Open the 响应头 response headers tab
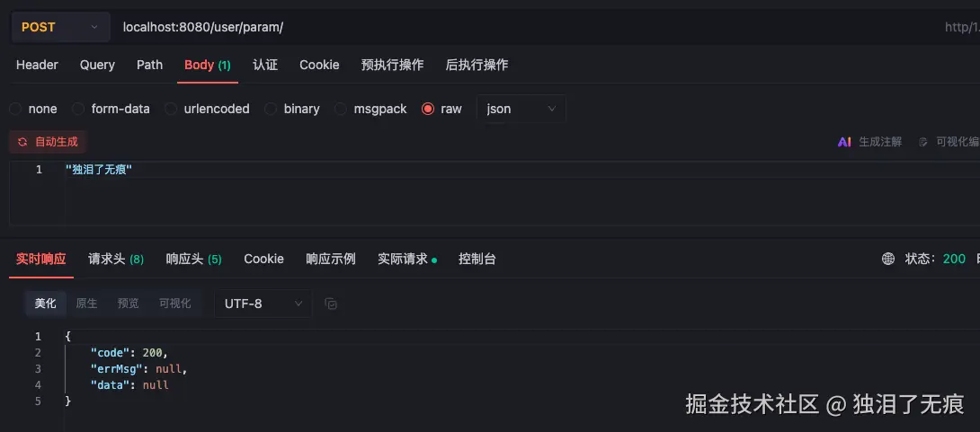 (193, 259)
